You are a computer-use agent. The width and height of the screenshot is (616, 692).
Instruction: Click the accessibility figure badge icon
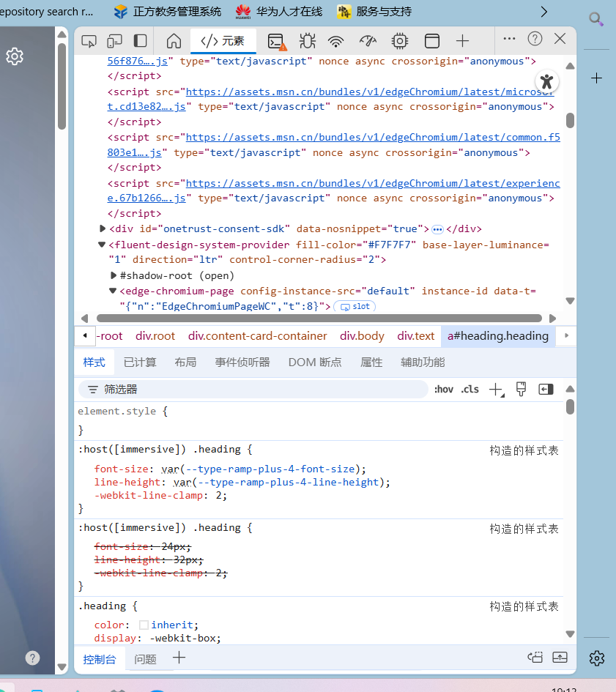(546, 81)
